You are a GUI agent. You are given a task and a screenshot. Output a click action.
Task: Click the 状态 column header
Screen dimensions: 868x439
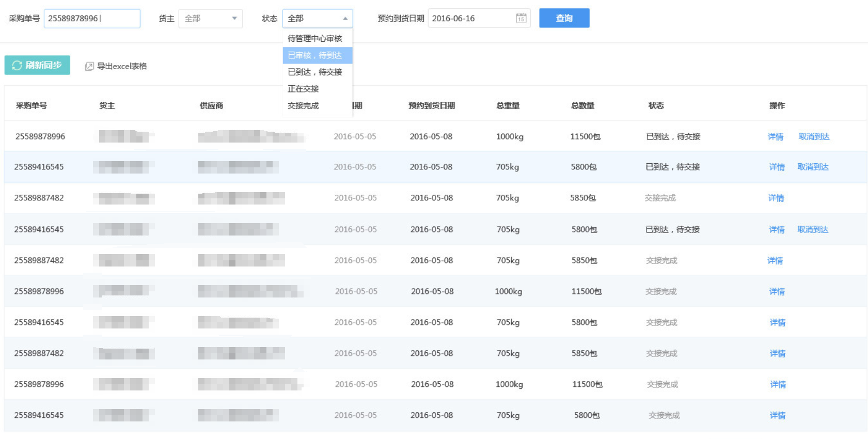[x=656, y=105]
